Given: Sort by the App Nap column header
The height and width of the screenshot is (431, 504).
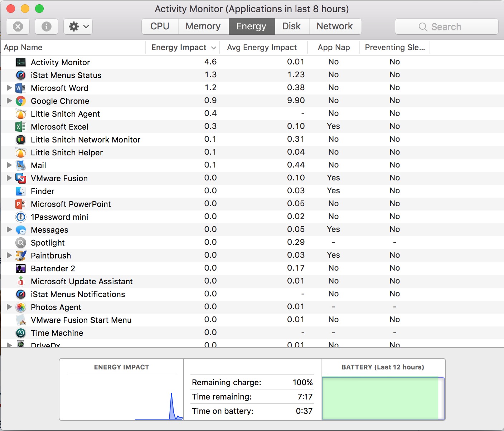Looking at the screenshot, I should [334, 48].
